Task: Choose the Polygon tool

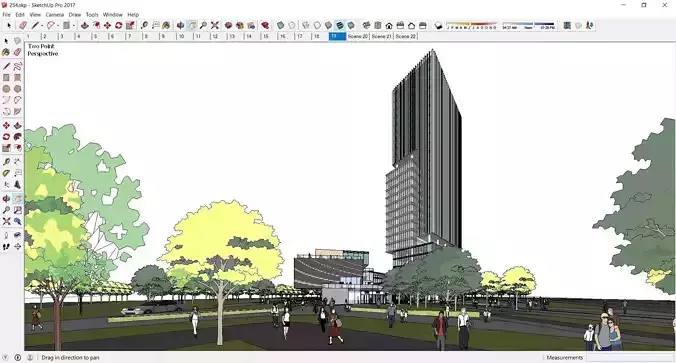Action: (x=17, y=89)
